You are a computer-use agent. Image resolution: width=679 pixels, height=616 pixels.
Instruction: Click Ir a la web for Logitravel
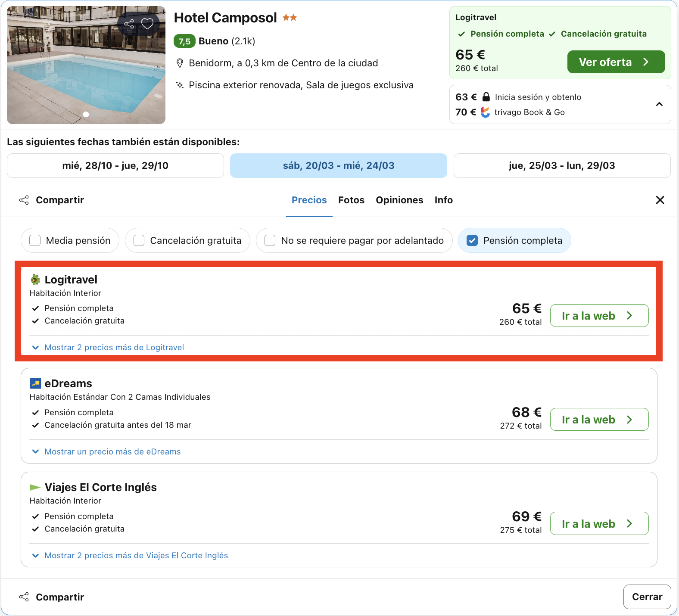click(x=599, y=316)
